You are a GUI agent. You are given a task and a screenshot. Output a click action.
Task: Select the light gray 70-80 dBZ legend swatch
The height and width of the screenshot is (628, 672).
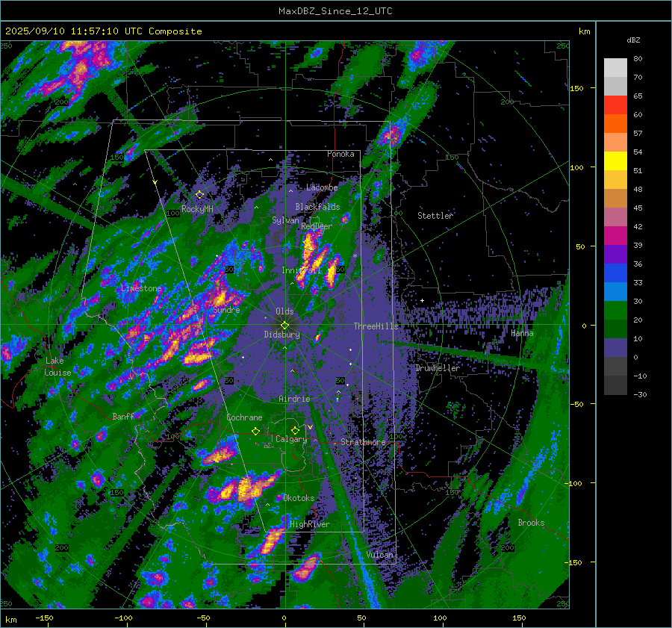point(615,67)
